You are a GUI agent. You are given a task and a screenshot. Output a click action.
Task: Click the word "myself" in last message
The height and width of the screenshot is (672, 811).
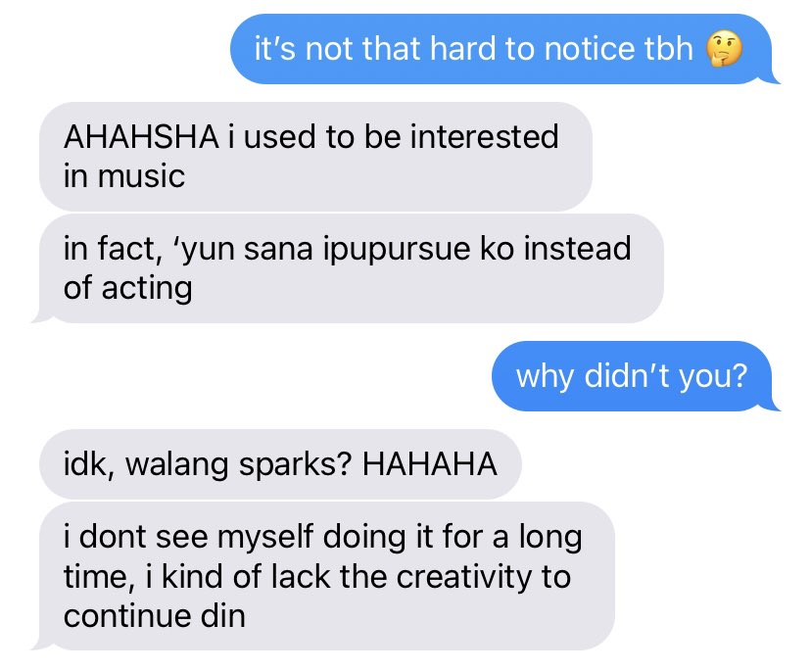point(264,538)
